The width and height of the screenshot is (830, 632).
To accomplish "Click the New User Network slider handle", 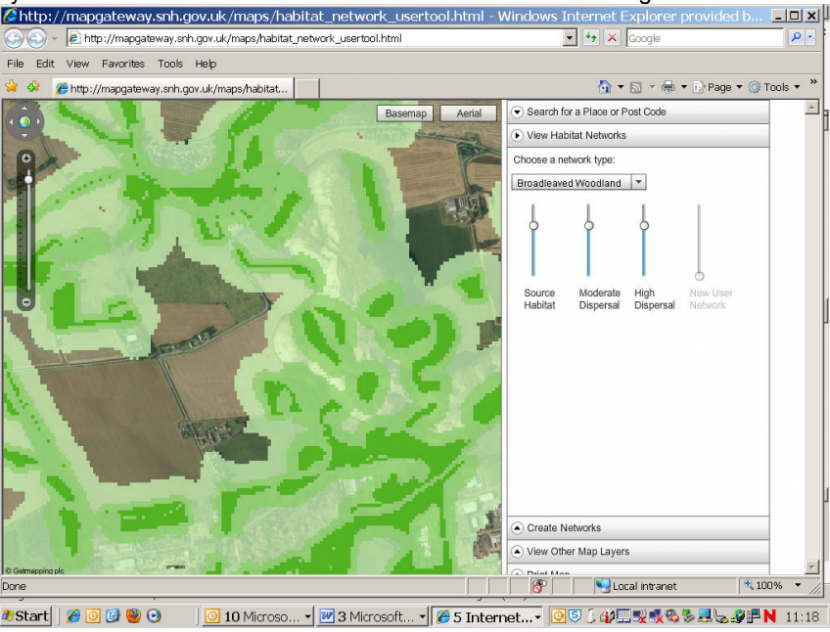I will click(x=699, y=276).
